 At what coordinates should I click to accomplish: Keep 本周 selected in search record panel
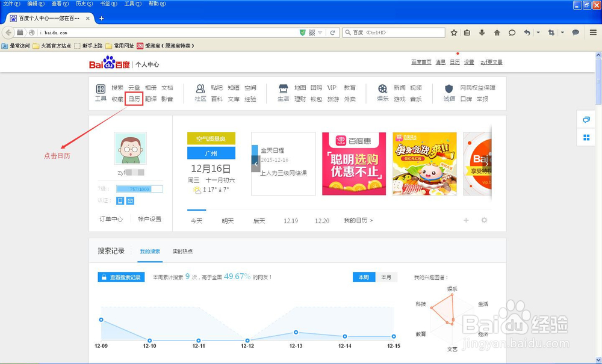[364, 277]
